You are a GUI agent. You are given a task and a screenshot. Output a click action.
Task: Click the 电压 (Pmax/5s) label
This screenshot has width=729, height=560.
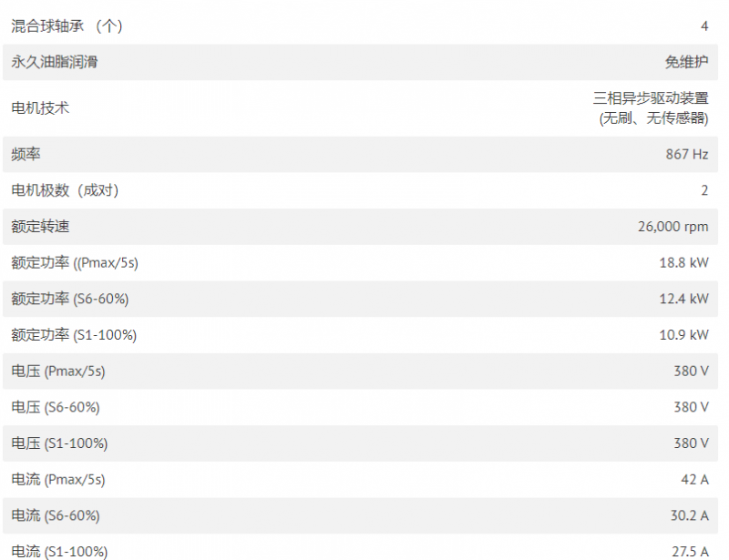click(58, 372)
